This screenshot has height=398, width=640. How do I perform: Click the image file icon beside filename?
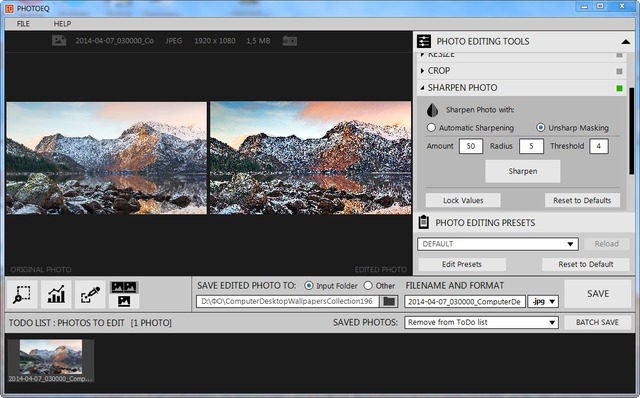click(x=59, y=40)
